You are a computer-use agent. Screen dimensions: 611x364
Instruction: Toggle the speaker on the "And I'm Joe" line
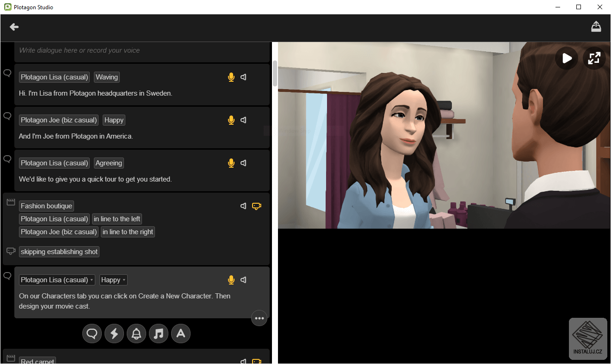pyautogui.click(x=244, y=120)
